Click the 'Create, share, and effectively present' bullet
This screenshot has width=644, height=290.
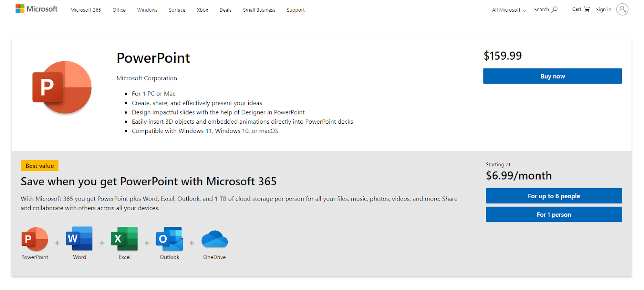pyautogui.click(x=197, y=103)
